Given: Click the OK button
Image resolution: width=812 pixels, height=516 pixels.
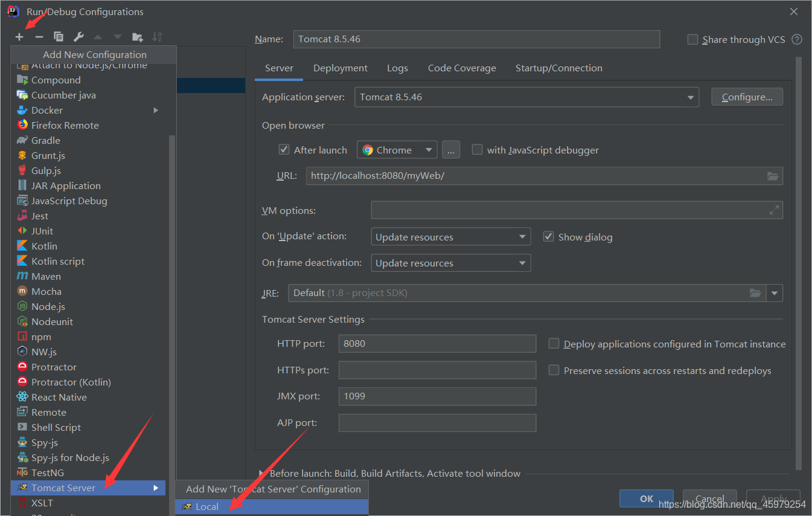Looking at the screenshot, I should (x=647, y=498).
